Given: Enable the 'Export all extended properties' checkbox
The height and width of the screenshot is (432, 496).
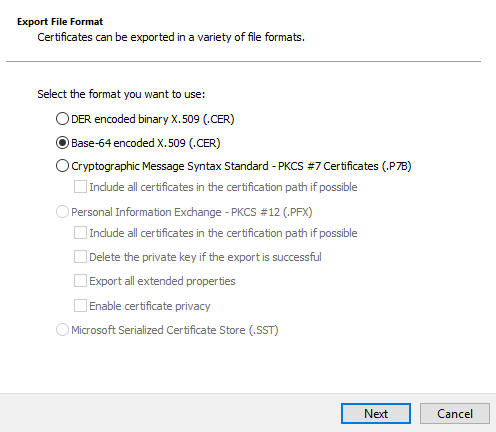Looking at the screenshot, I should (x=80, y=281).
